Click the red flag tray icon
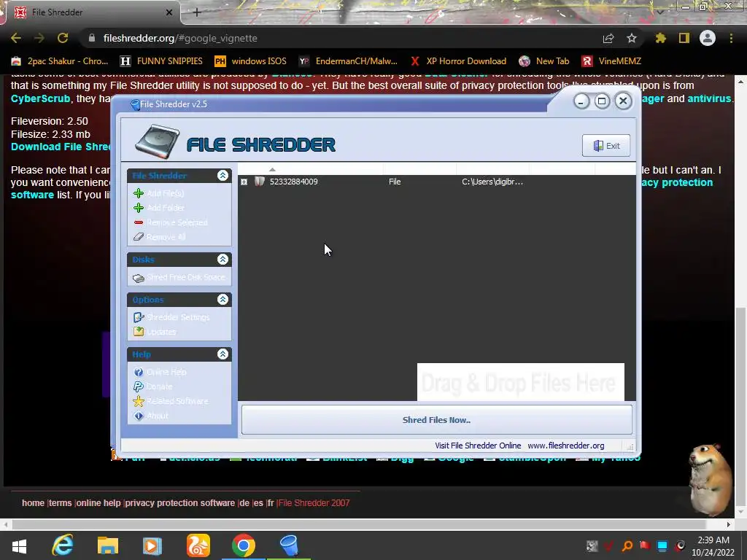The image size is (747, 560). click(x=645, y=545)
